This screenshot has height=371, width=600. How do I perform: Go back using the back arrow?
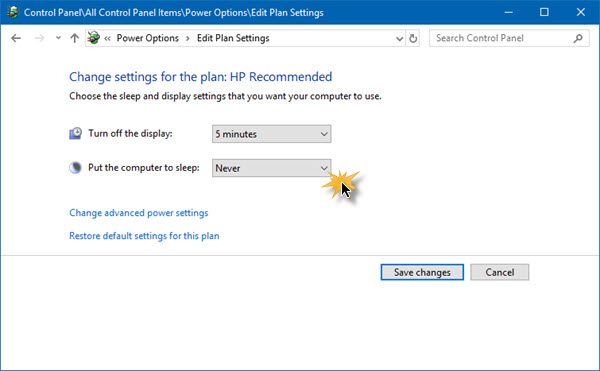16,38
